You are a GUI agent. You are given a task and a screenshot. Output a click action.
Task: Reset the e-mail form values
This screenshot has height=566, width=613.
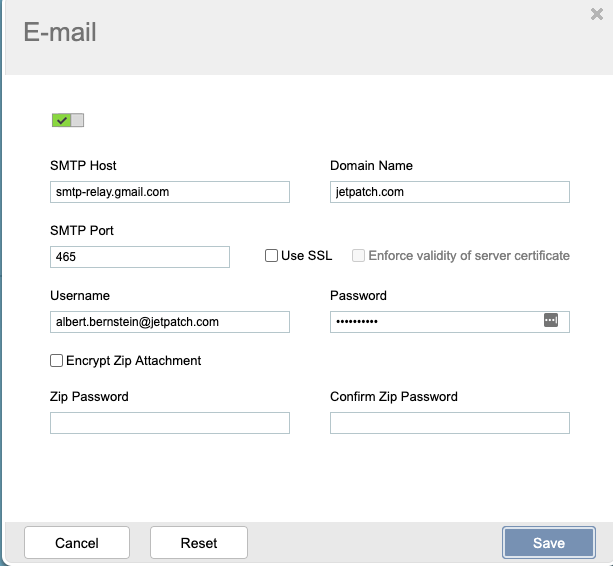point(199,543)
